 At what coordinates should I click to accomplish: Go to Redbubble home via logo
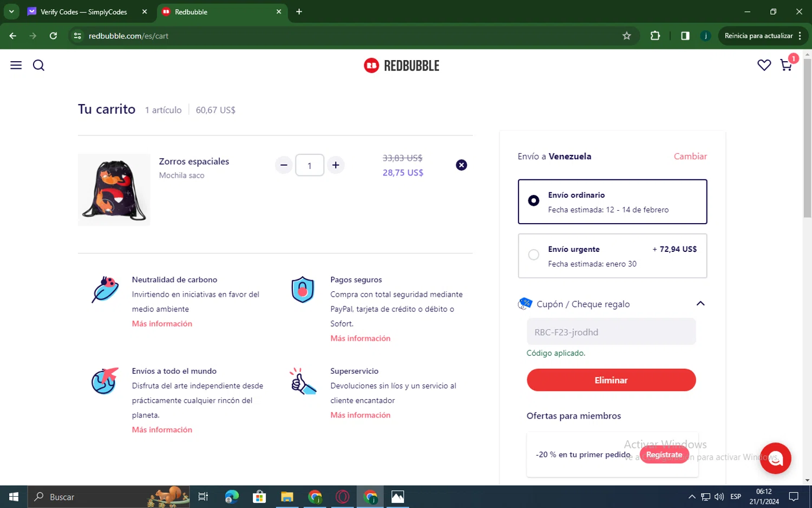point(402,66)
